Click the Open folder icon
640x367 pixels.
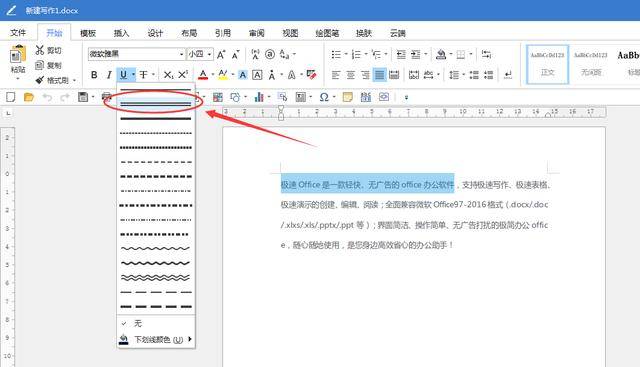click(x=29, y=97)
